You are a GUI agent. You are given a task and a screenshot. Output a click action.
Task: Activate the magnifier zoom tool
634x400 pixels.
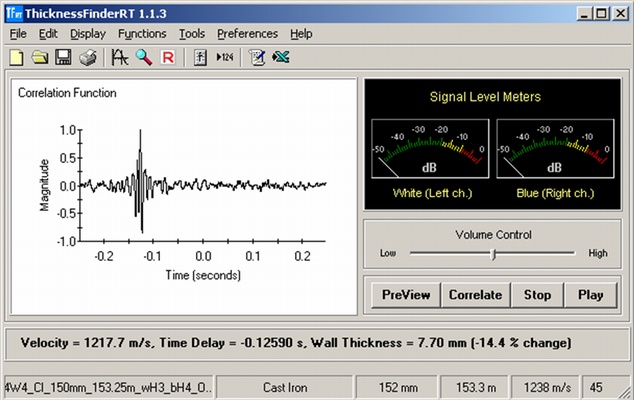pos(144,58)
